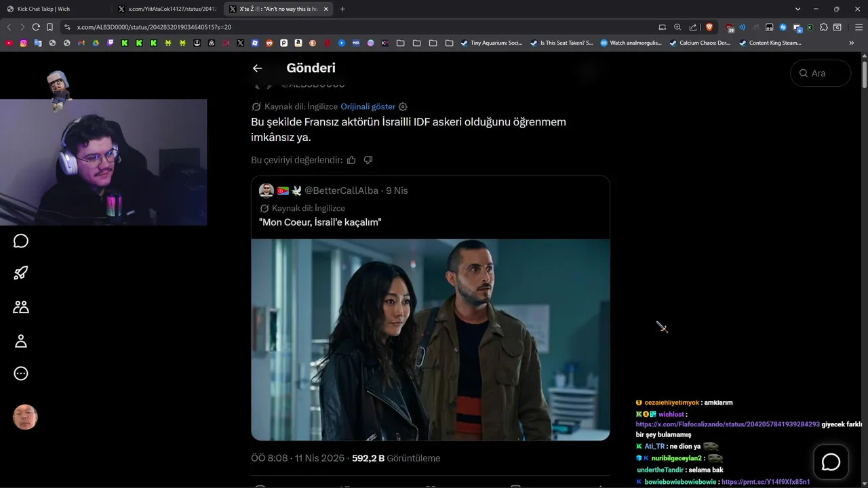Open the Shazam extension icon
Screen dimensions: 868x488
[783, 27]
